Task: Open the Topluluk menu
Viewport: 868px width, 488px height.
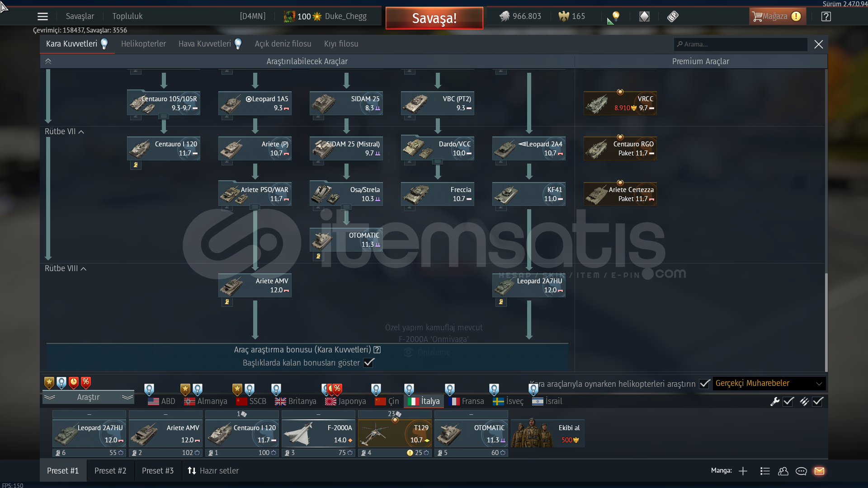Action: click(127, 16)
